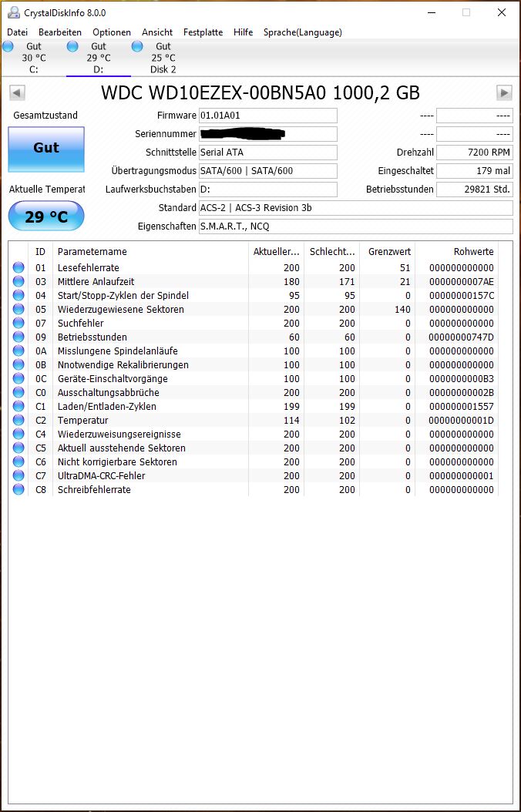Close the CrystalDiskInfo window
The height and width of the screenshot is (812, 521).
pos(501,12)
